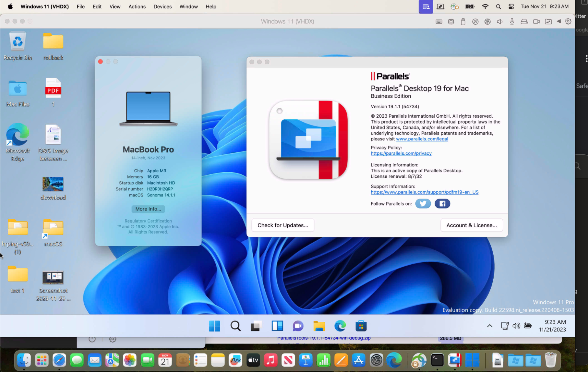Toggle sound output in Parallels toolbar
The image size is (588, 372).
point(500,21)
